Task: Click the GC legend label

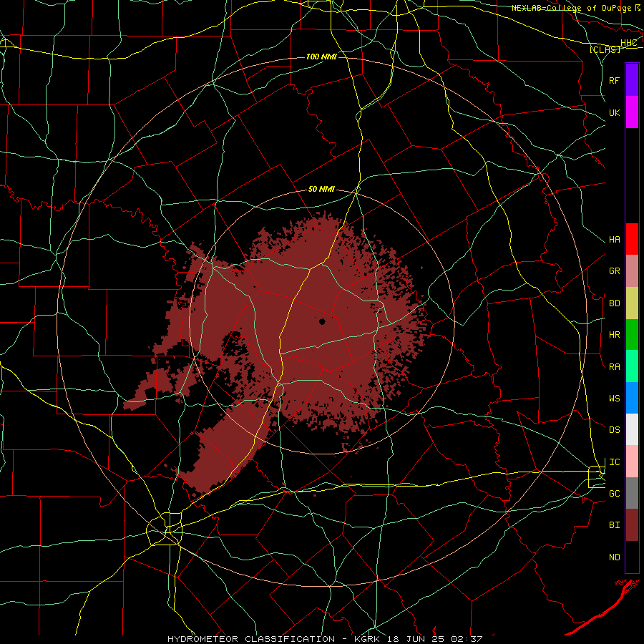Action: tap(615, 494)
